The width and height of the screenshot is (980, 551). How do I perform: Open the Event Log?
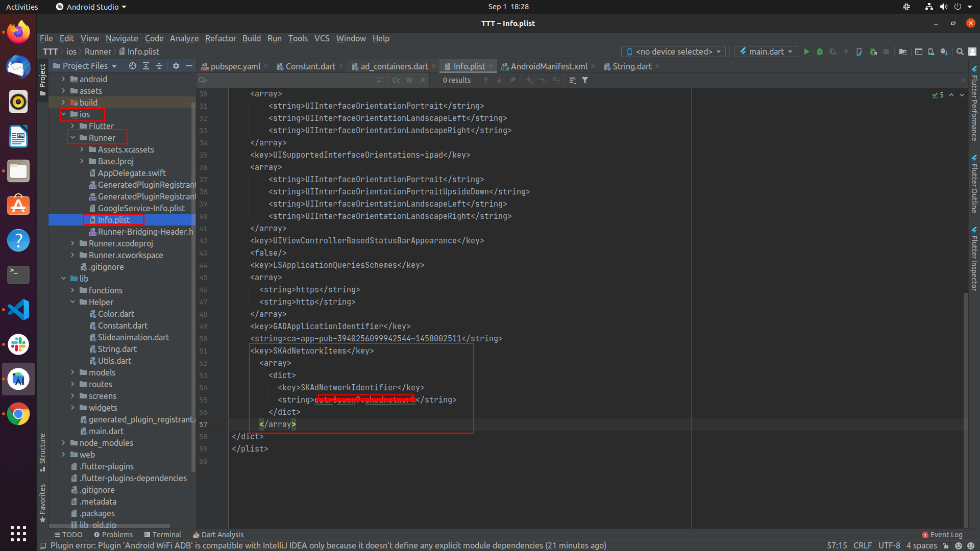click(x=942, y=535)
